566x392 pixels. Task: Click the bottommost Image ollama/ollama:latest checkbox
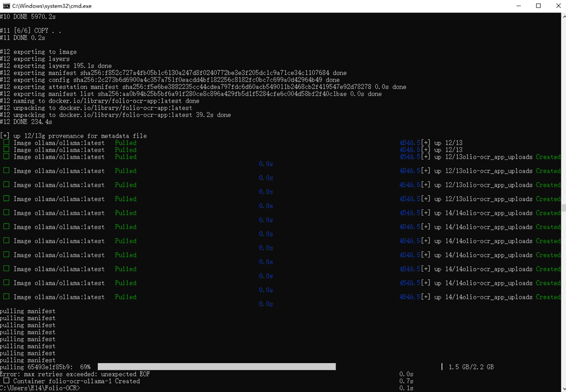(6, 297)
